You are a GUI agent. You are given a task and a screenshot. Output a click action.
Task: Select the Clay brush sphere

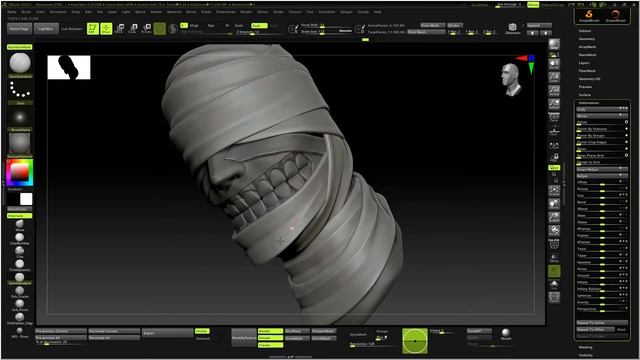click(20, 251)
